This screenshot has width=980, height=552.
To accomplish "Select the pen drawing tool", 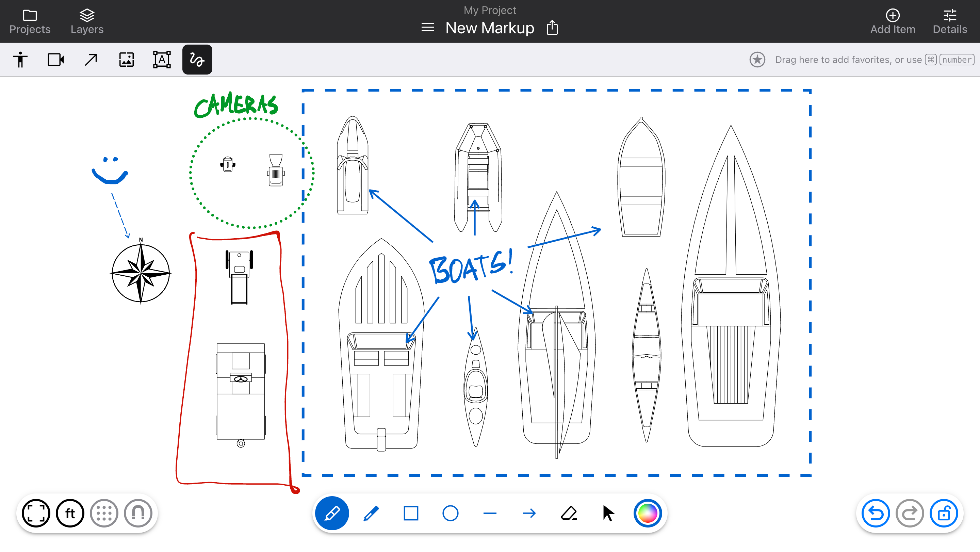I will click(x=371, y=513).
